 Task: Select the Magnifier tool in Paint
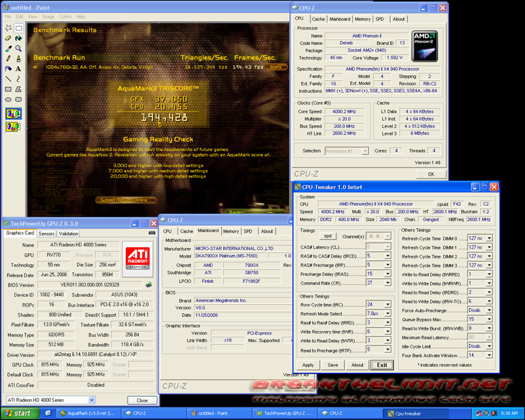coord(18,48)
